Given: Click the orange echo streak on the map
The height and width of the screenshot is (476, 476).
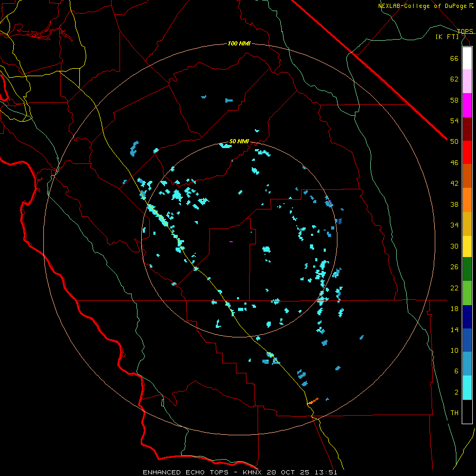Looking at the screenshot, I should 313,401.
